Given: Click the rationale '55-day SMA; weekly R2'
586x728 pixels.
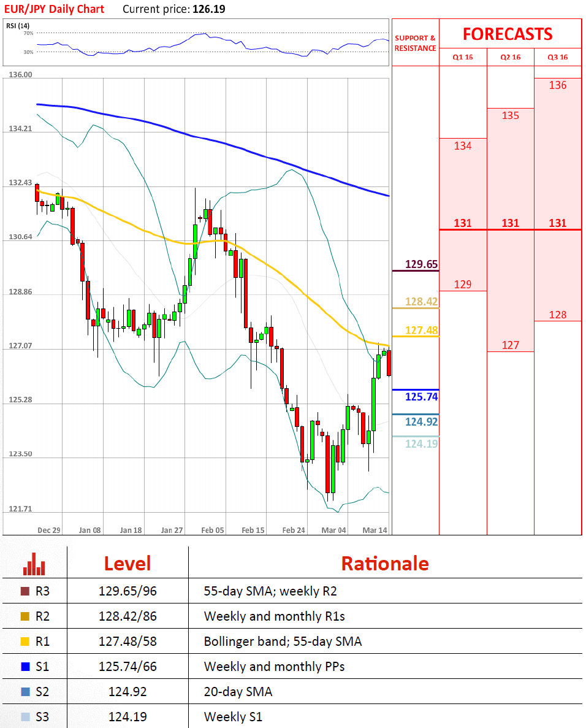Looking at the screenshot, I should tap(270, 591).
